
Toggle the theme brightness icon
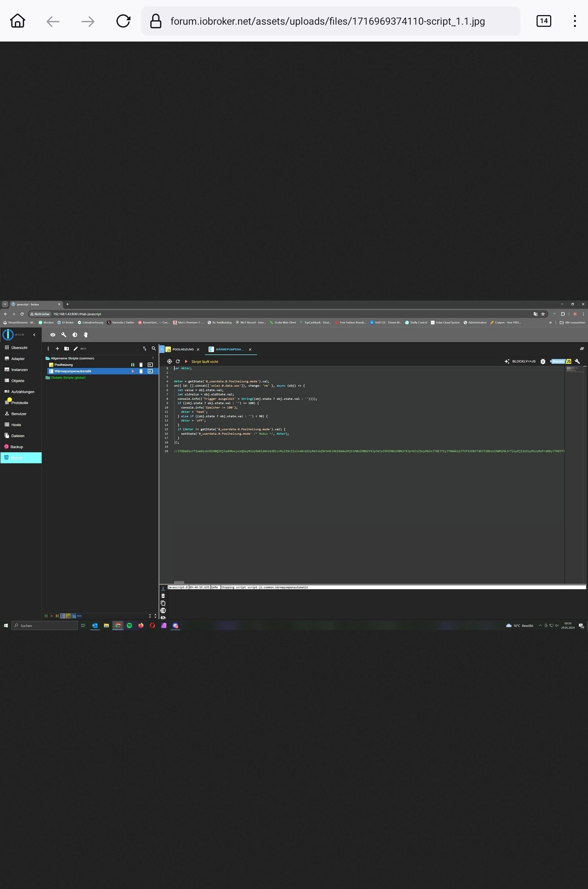75,335
